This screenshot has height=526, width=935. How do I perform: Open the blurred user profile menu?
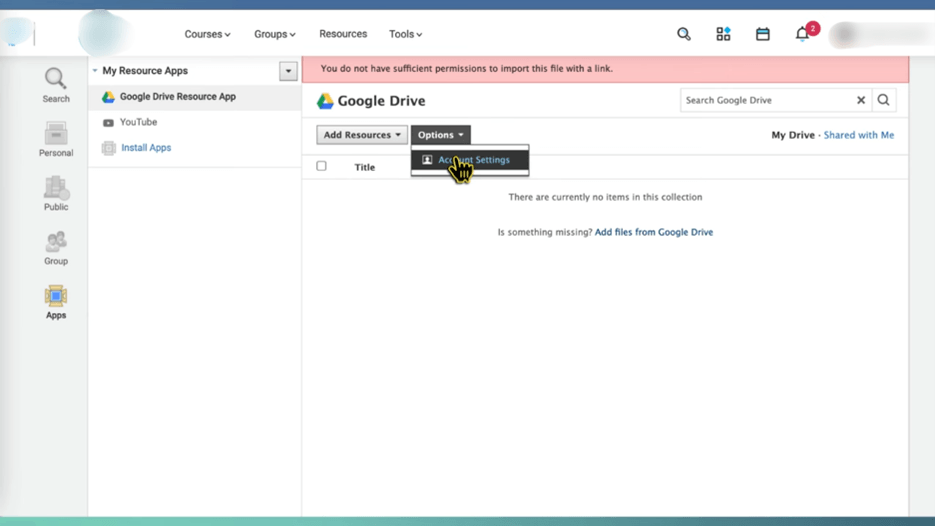(x=881, y=34)
